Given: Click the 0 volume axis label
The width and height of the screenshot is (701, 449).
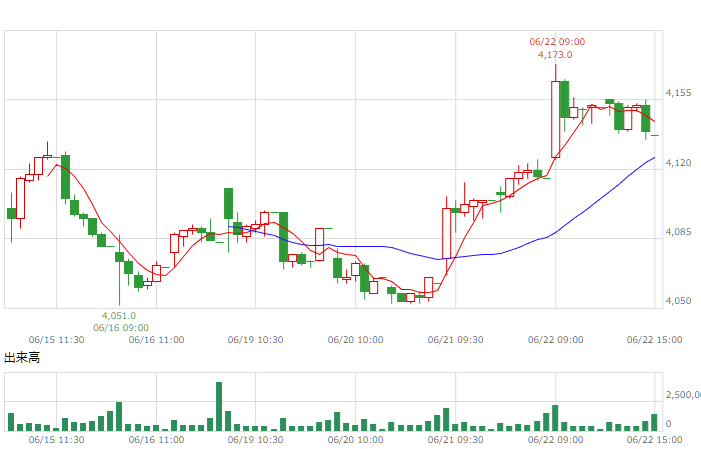Looking at the screenshot, I should (x=668, y=423).
